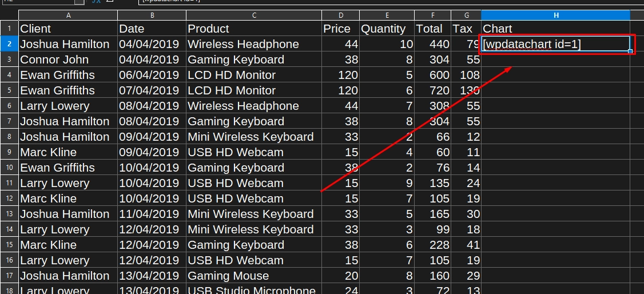Click the date cell 06/04/2019

coord(152,75)
